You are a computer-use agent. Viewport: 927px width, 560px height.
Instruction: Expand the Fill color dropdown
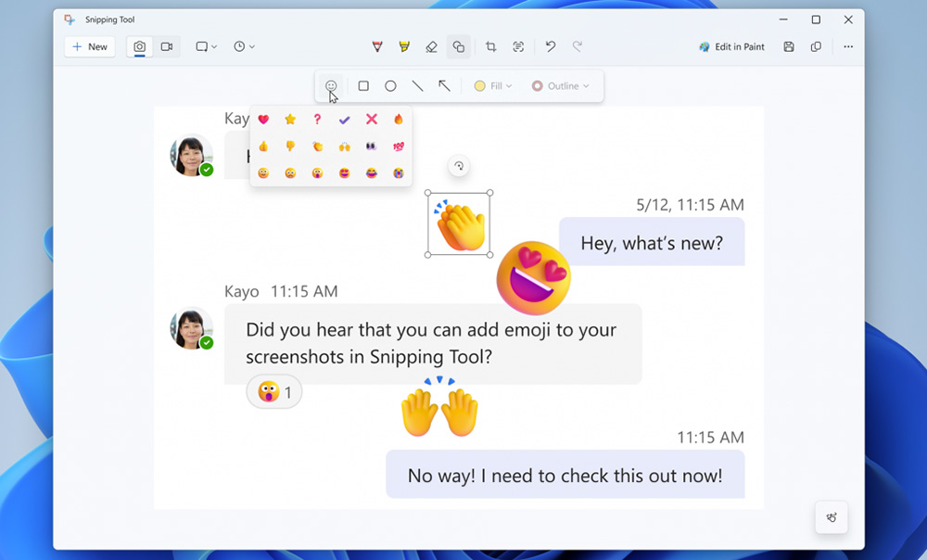(493, 86)
